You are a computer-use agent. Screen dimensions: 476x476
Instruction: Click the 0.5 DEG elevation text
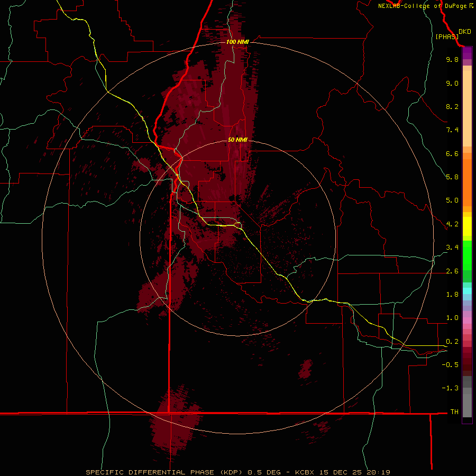(x=263, y=472)
